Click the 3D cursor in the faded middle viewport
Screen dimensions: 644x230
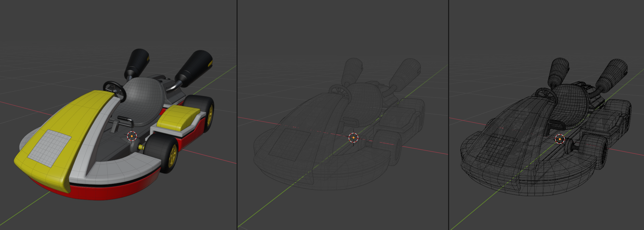pos(353,138)
